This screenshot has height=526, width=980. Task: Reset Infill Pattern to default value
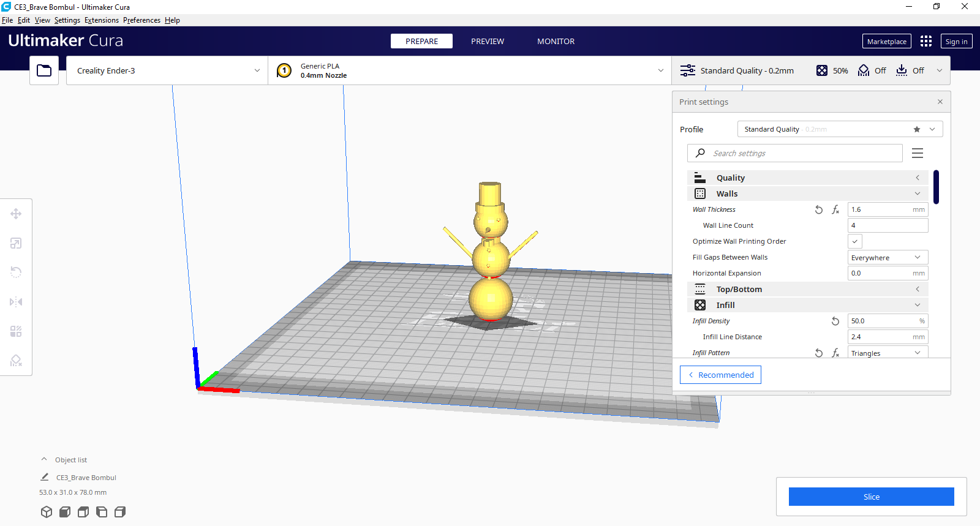[x=819, y=353]
